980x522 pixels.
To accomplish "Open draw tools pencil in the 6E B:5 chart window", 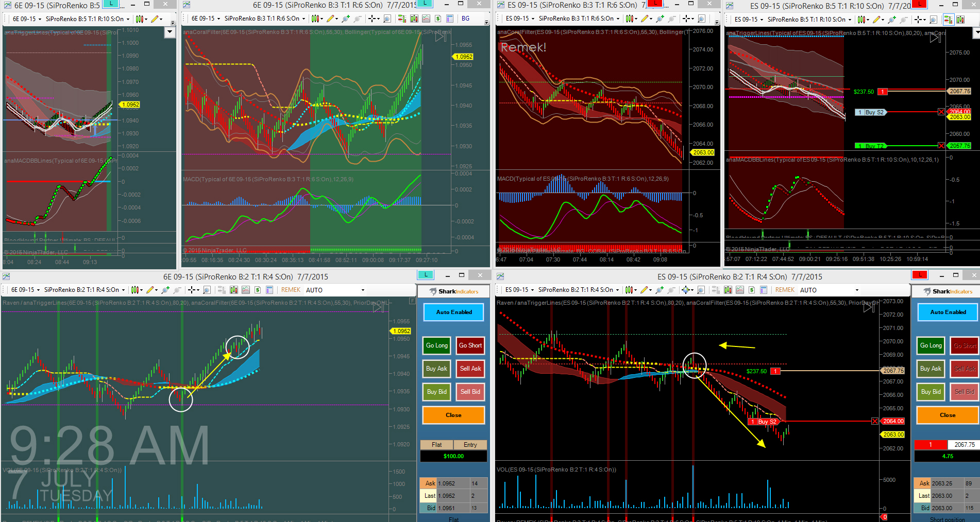I will coord(156,19).
